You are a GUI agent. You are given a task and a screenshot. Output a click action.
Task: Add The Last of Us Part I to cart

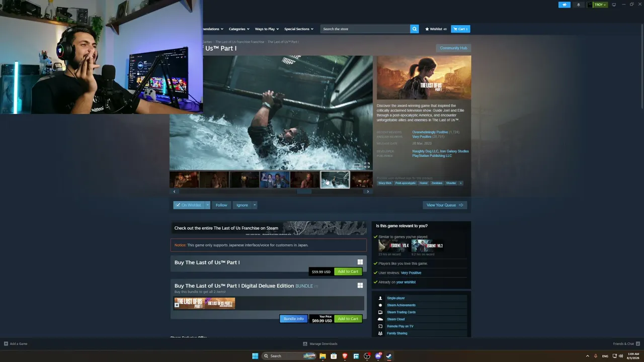pos(348,271)
